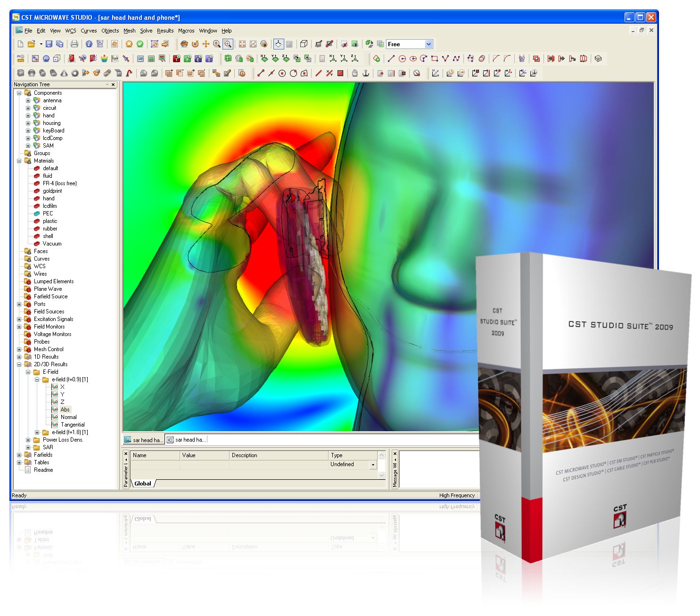Start the Integral equation solver I icon
The height and width of the screenshot is (616, 700).
click(x=209, y=58)
